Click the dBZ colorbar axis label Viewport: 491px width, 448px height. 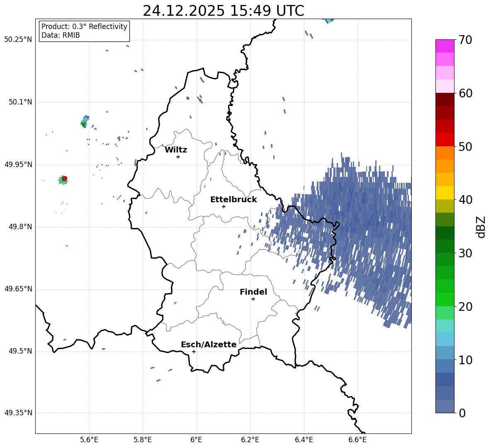[481, 227]
